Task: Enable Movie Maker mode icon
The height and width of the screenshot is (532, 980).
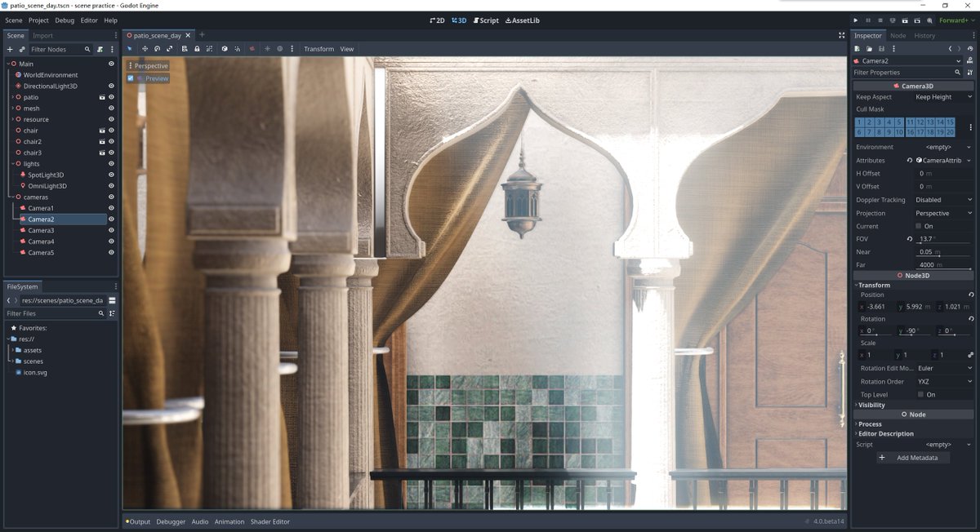Action: [x=930, y=20]
